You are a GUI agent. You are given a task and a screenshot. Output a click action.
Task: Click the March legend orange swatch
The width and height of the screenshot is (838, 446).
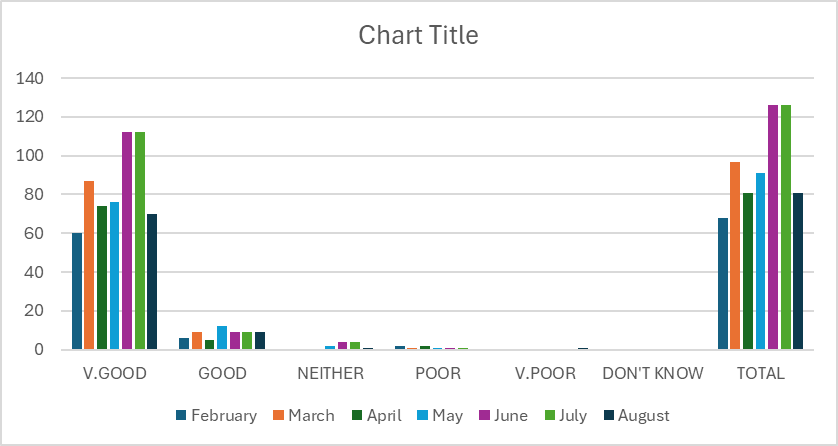coord(278,416)
